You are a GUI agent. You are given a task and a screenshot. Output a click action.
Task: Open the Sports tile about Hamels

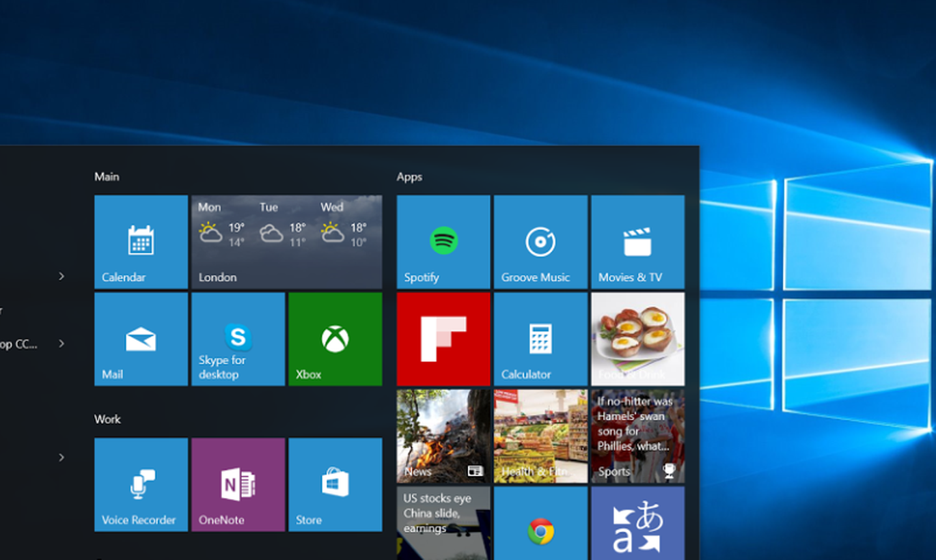(x=637, y=436)
